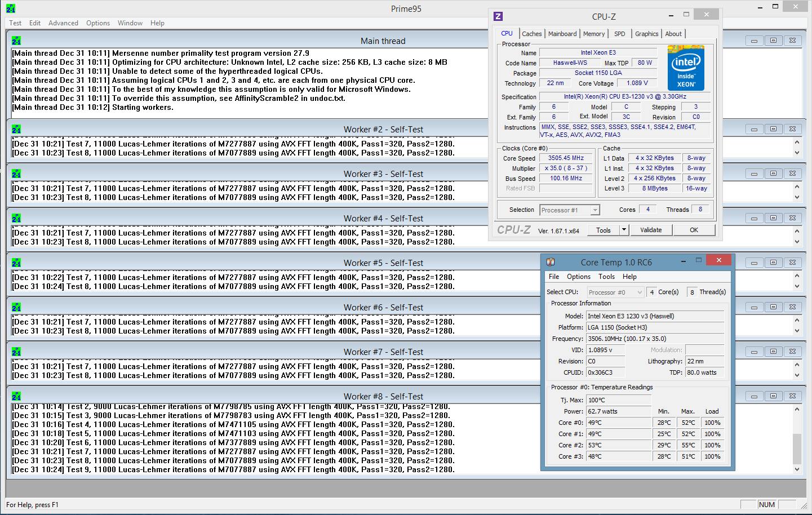Screen dimensions: 812x515
Task: Click the Core #0 Load 100% value
Action: pos(712,423)
